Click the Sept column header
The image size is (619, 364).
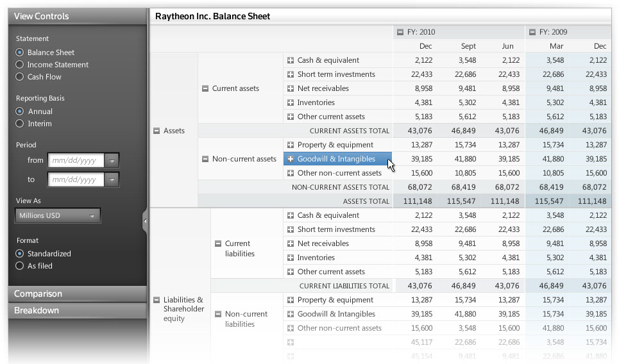tap(468, 46)
